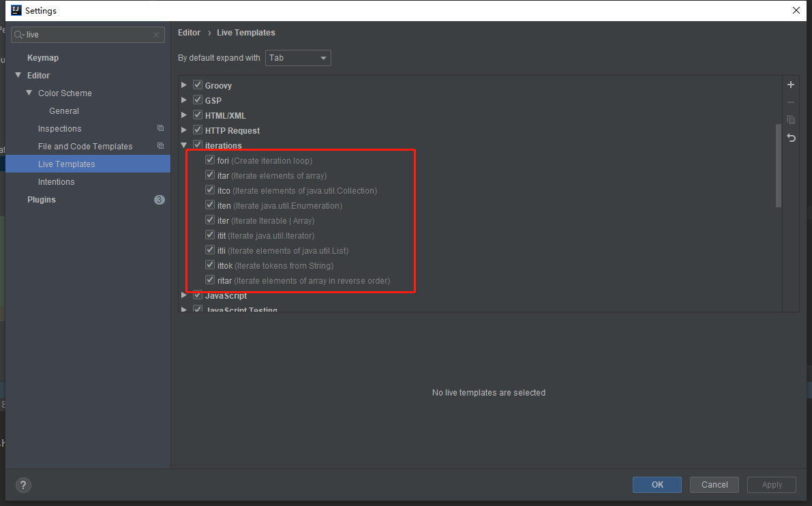Open the help question mark button

coord(23,485)
